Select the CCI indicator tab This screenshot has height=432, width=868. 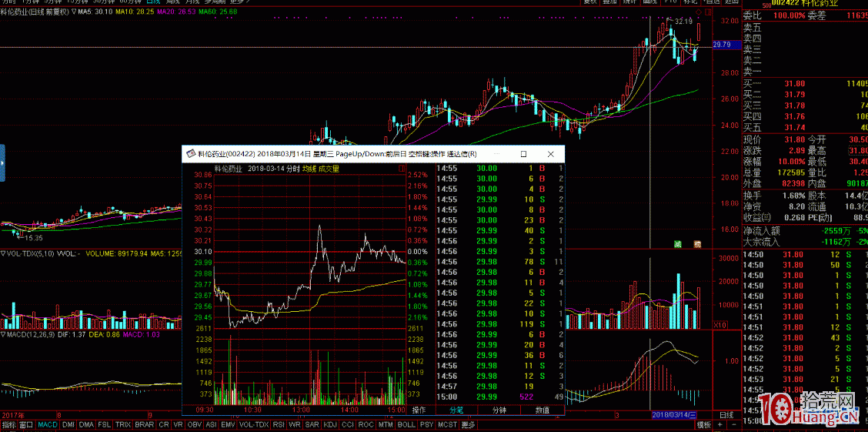pos(348,425)
